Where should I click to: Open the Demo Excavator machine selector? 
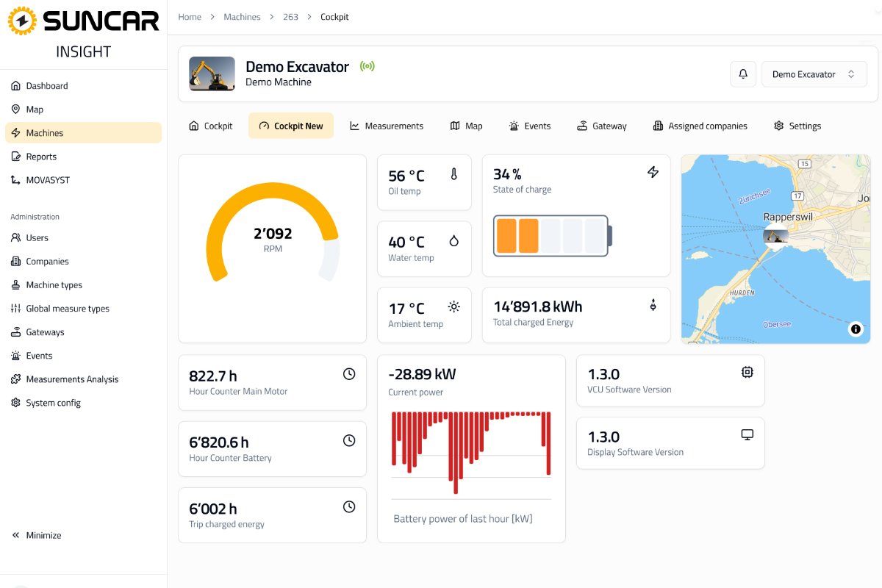click(x=814, y=73)
